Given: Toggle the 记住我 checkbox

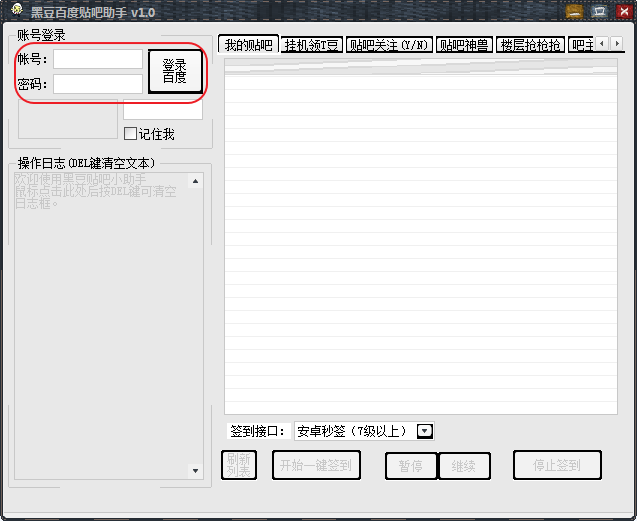Looking at the screenshot, I should coord(130,134).
